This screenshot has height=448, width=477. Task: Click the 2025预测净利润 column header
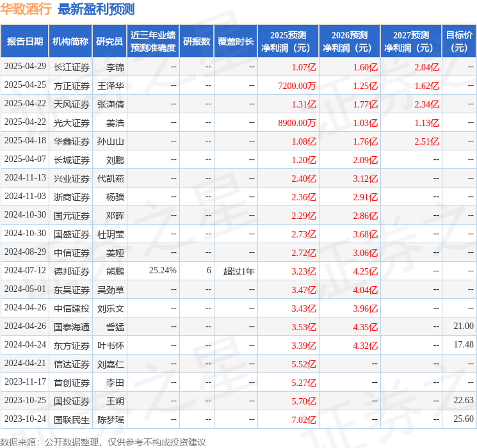(288, 42)
